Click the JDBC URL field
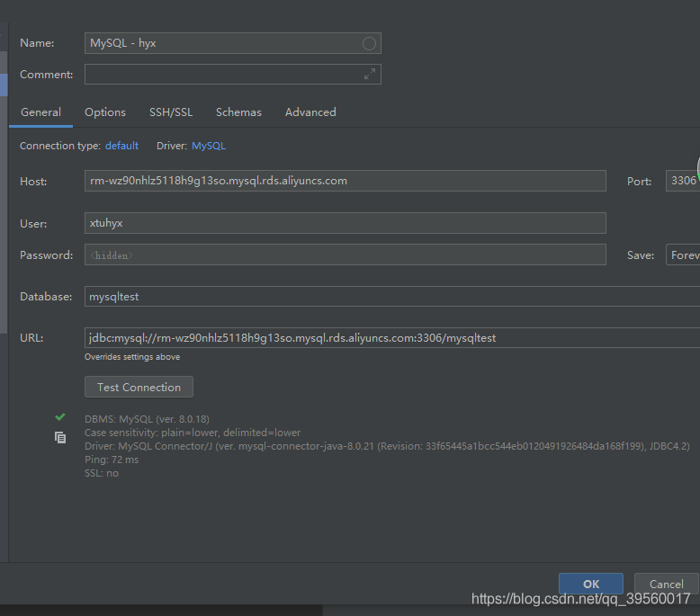 pos(392,337)
